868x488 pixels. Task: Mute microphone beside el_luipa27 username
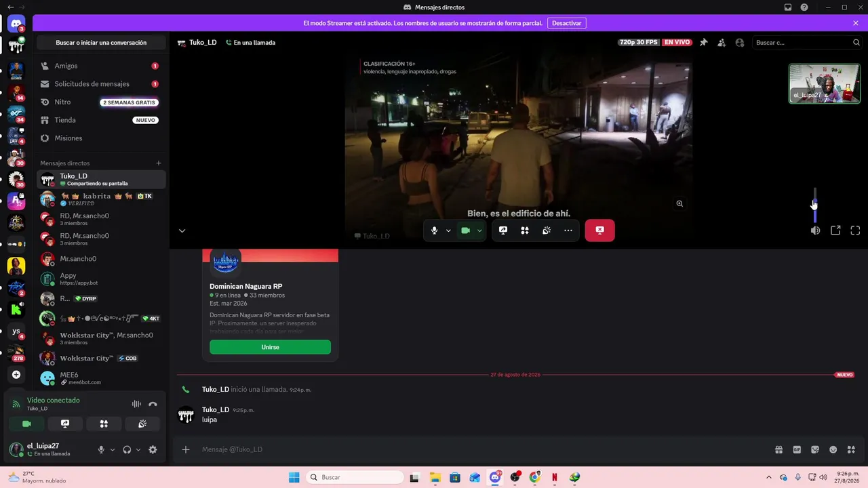pyautogui.click(x=101, y=449)
